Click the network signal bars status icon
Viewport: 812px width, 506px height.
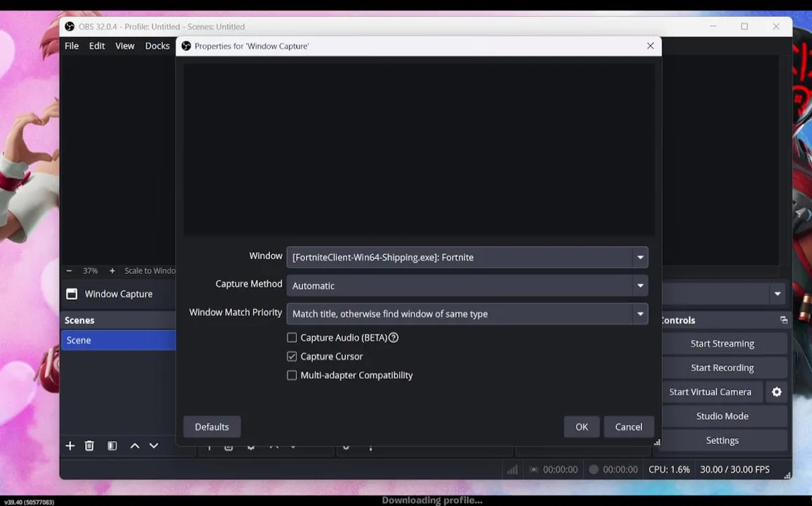[513, 469]
